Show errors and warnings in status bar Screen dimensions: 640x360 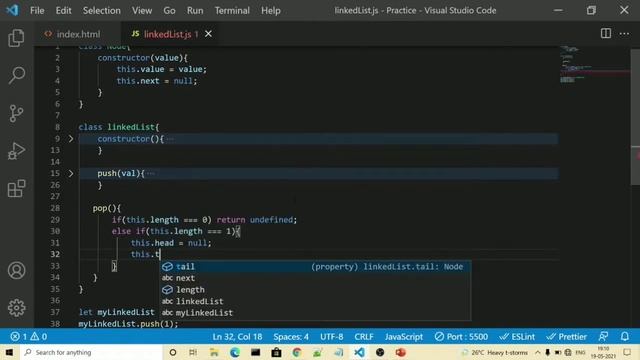tap(29, 337)
